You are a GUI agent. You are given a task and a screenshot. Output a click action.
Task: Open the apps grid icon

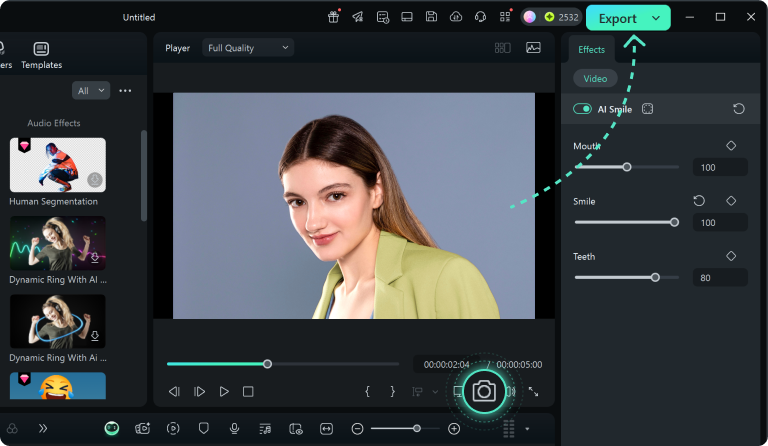click(505, 17)
